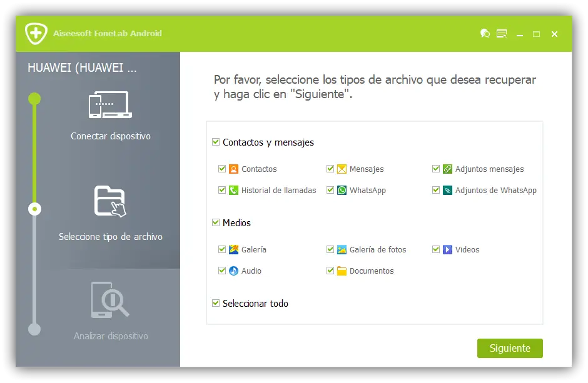Toggle the Galería de fotos checkbox
The image size is (588, 383).
[x=330, y=249]
